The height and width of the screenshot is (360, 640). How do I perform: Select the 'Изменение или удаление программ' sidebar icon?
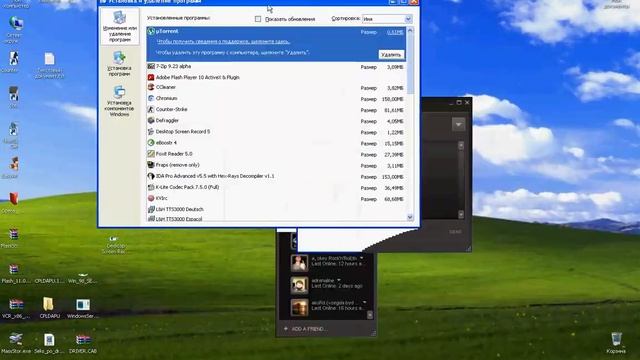tap(119, 18)
